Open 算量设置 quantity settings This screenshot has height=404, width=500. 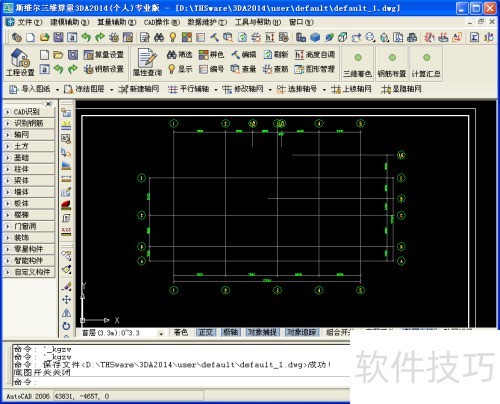tap(104, 54)
